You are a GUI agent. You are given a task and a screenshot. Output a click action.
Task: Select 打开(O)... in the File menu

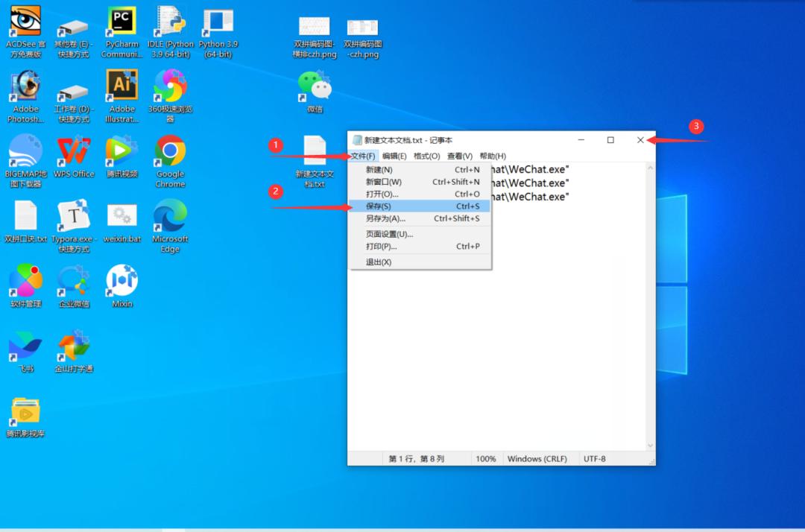point(382,194)
